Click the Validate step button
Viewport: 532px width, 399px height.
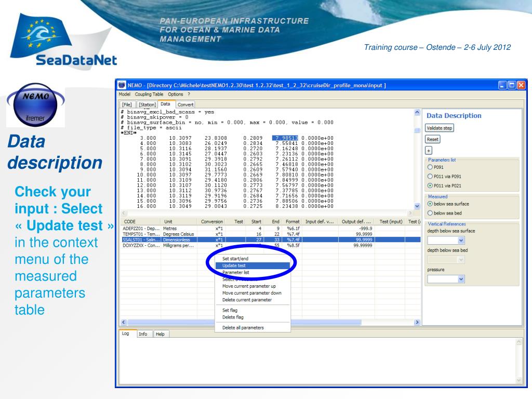click(x=440, y=128)
